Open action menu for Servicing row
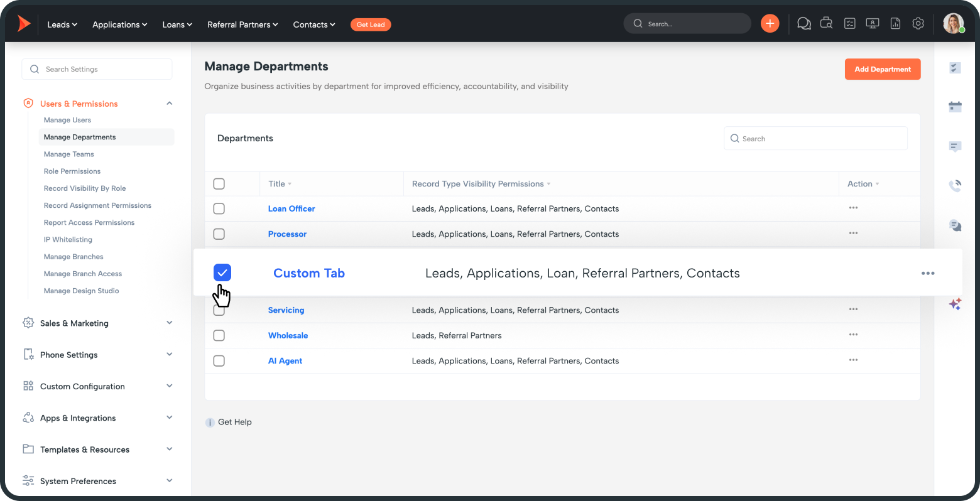980x501 pixels. pos(853,309)
